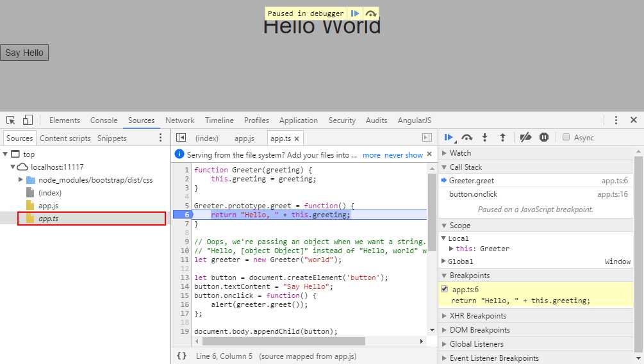Pretty-print the source with the braces icon
The width and height of the screenshot is (644, 364).
pos(181,356)
